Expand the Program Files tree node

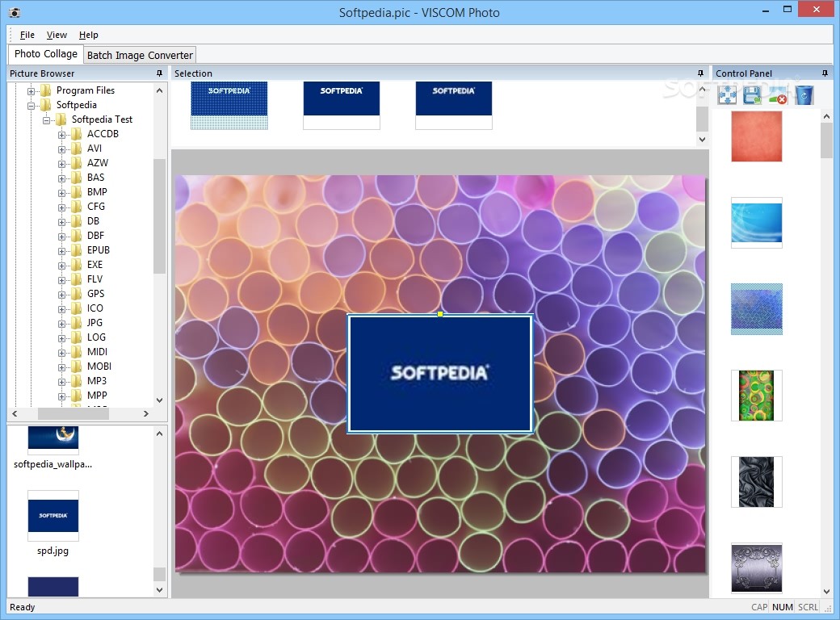pyautogui.click(x=31, y=91)
